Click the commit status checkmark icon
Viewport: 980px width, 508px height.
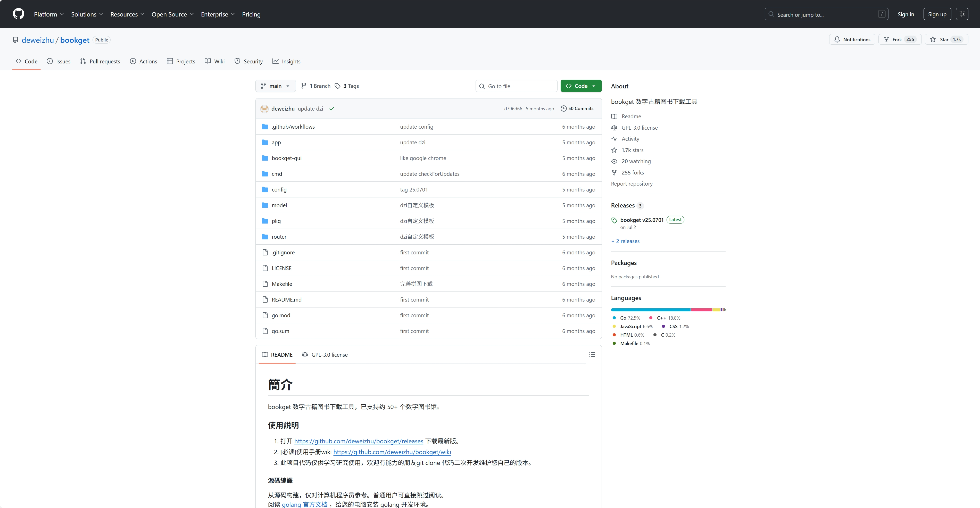[x=332, y=109]
